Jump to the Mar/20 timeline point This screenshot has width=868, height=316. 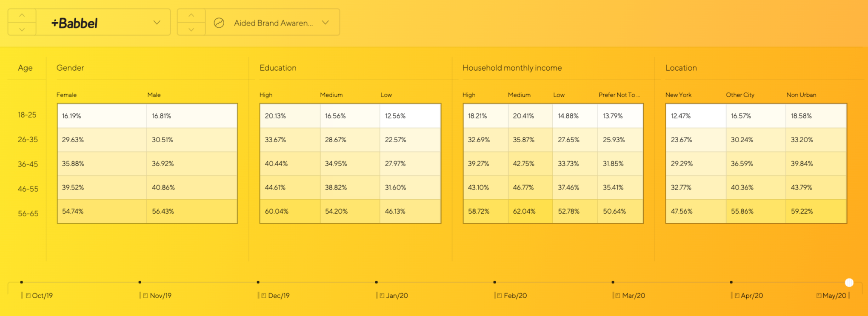(613, 282)
